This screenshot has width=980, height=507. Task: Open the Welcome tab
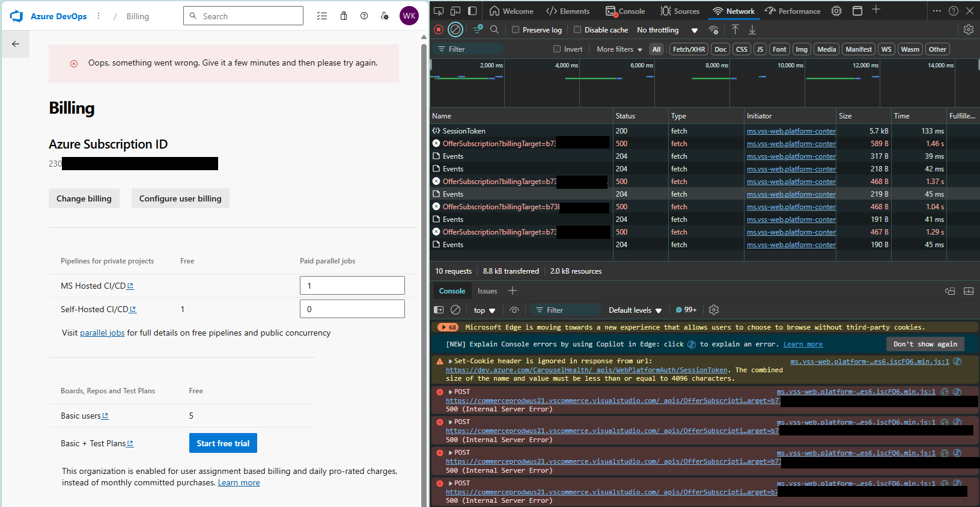coord(511,11)
